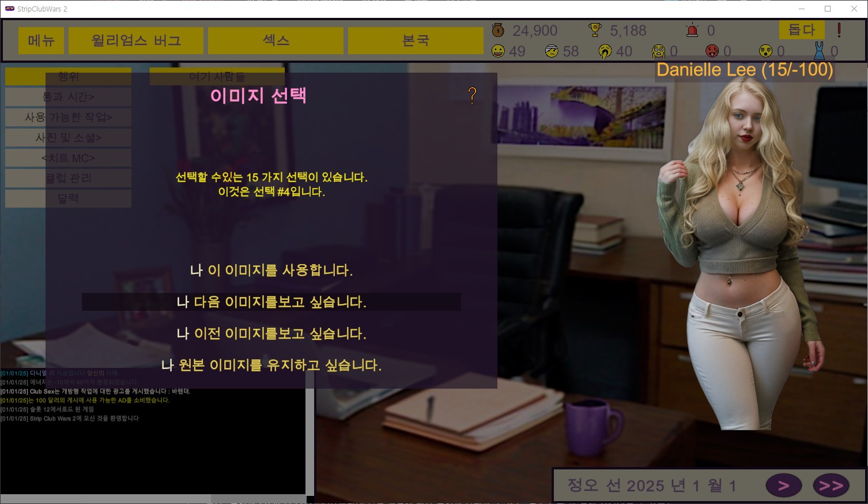Expand the 사진 및 소설> submenu
Image resolution: width=868 pixels, height=504 pixels.
[68, 137]
